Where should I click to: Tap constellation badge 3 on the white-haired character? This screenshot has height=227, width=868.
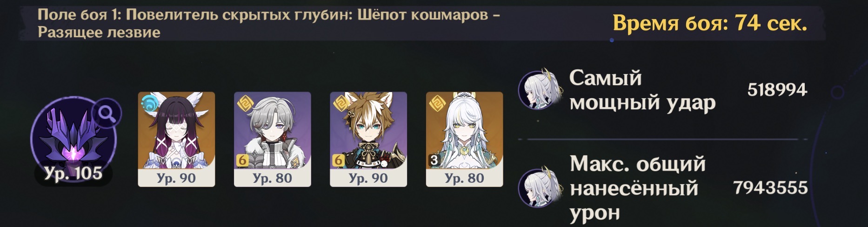pos(434,160)
